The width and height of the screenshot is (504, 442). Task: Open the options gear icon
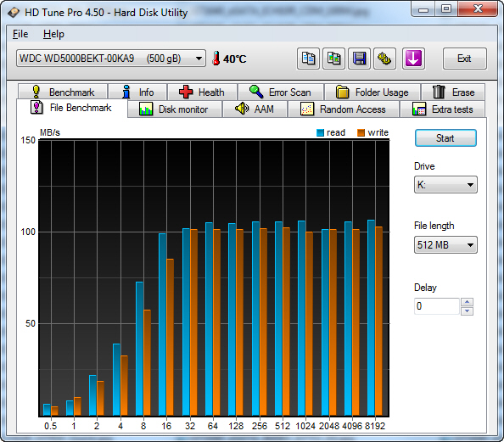tap(384, 59)
